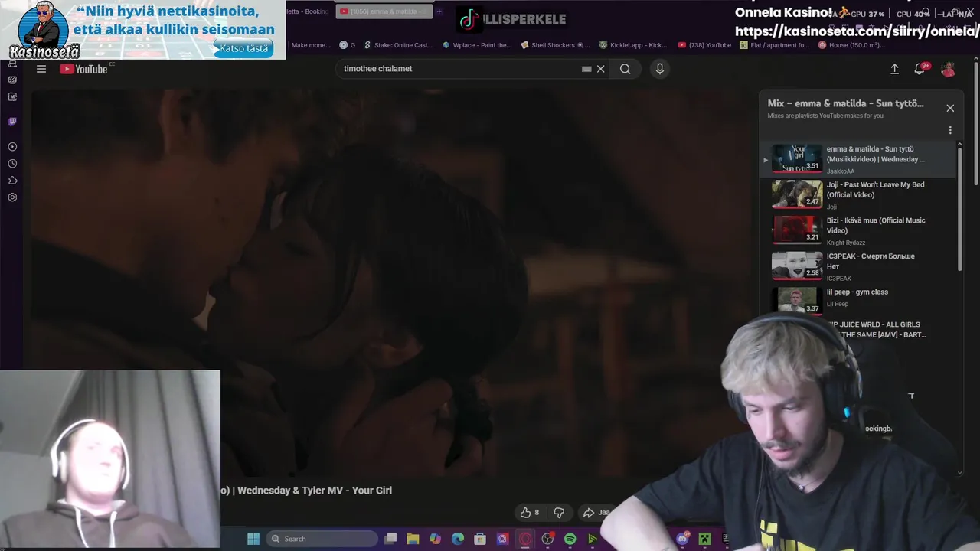Open the Windows Start menu
The width and height of the screenshot is (980, 551).
253,539
